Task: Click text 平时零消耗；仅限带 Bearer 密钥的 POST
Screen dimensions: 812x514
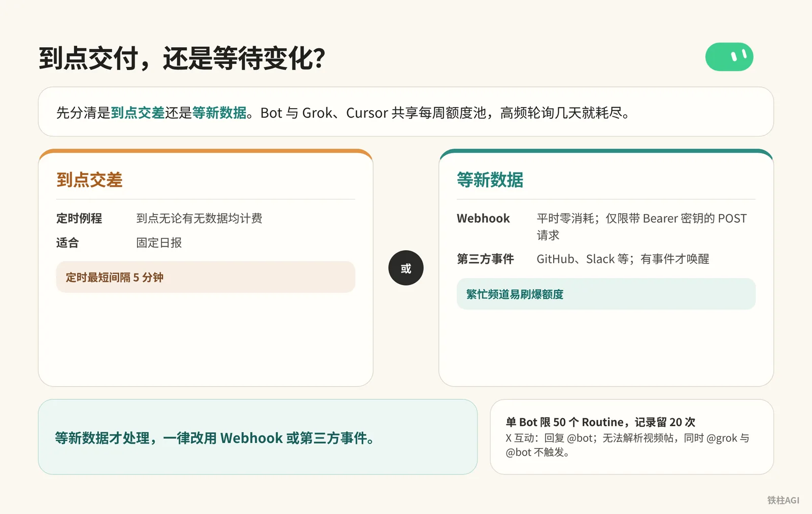Action: pos(642,218)
